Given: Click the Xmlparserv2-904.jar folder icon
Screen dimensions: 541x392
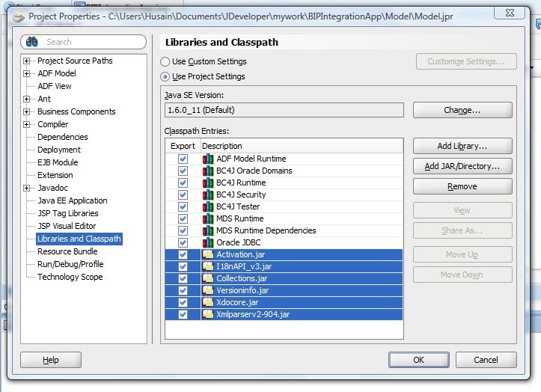Looking at the screenshot, I should click(208, 314).
